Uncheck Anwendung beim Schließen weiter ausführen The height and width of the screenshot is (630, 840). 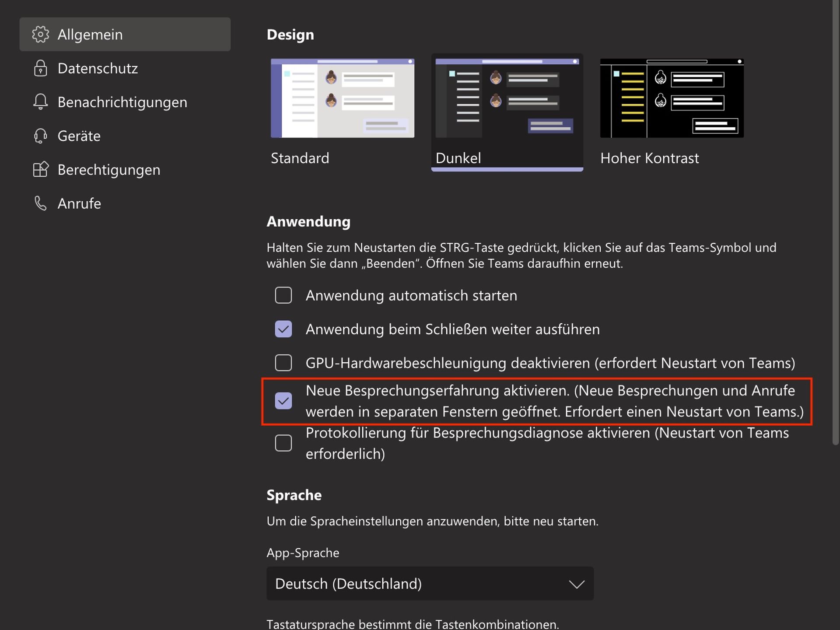283,329
